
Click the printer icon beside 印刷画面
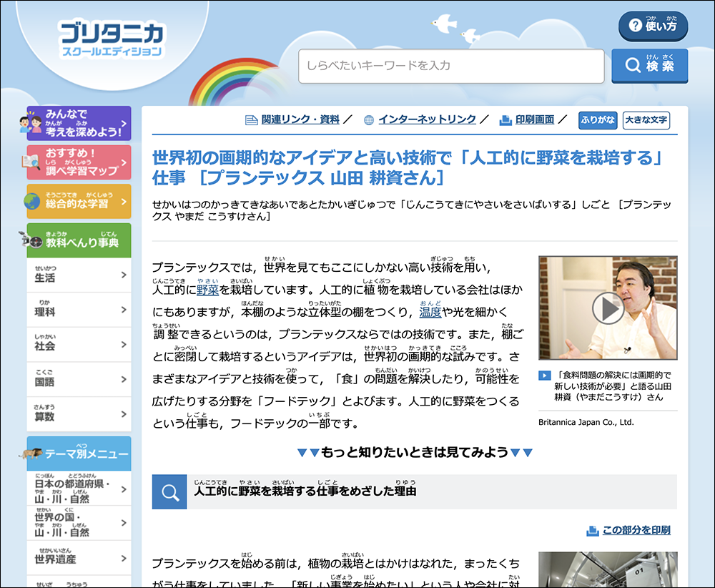click(x=506, y=120)
